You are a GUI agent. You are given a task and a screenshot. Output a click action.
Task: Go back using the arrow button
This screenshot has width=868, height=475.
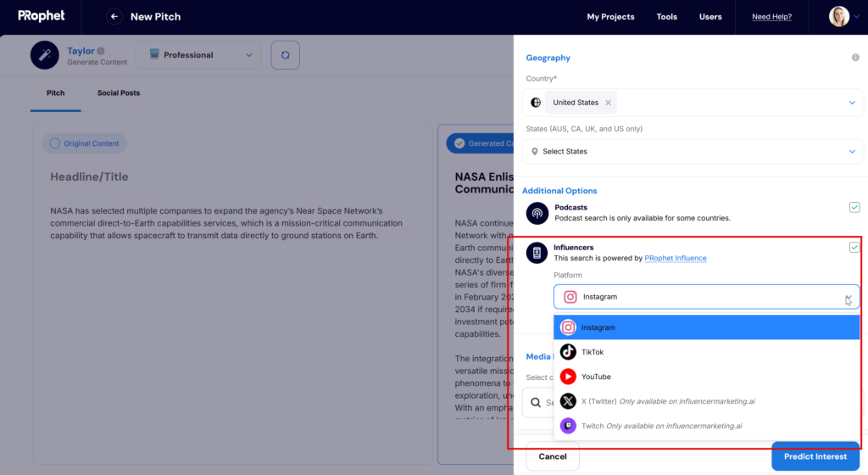coord(114,17)
